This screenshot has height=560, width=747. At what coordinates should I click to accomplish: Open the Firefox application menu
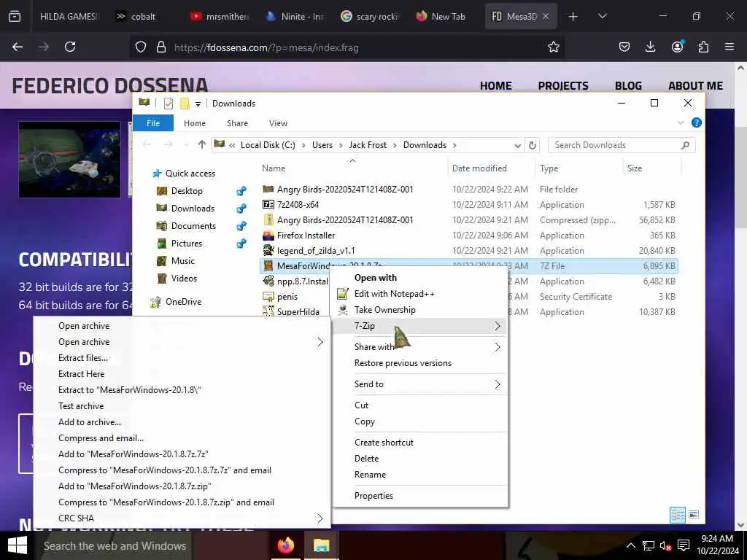click(x=729, y=47)
